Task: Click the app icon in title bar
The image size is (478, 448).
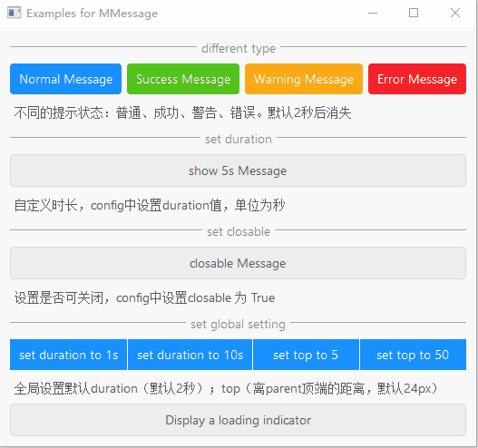Action: (14, 13)
